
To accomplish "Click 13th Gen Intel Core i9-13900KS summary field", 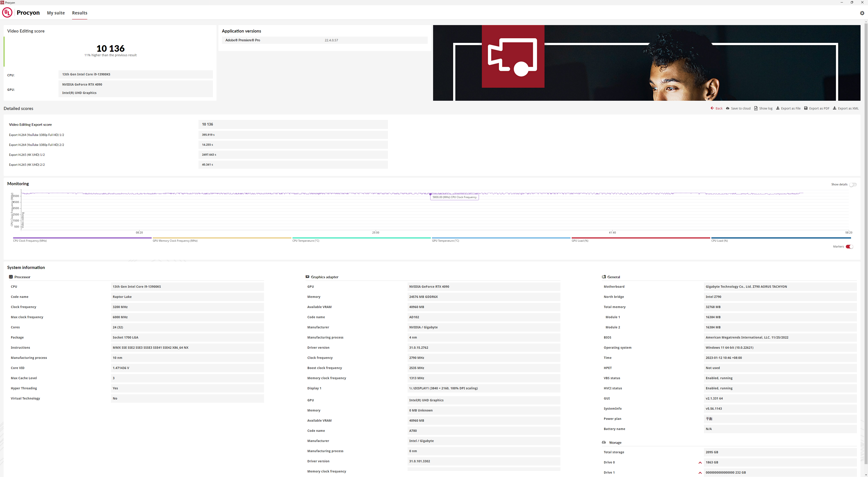I will click(x=136, y=74).
